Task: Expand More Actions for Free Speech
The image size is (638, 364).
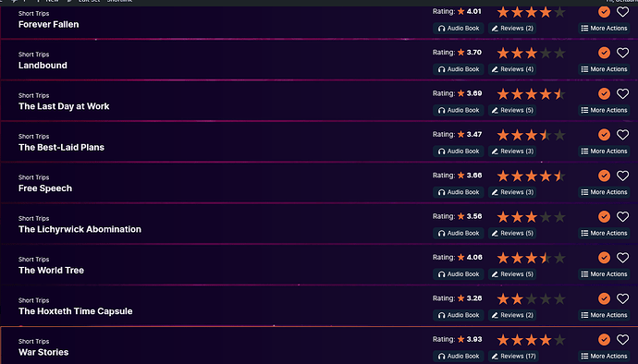Action: point(604,192)
